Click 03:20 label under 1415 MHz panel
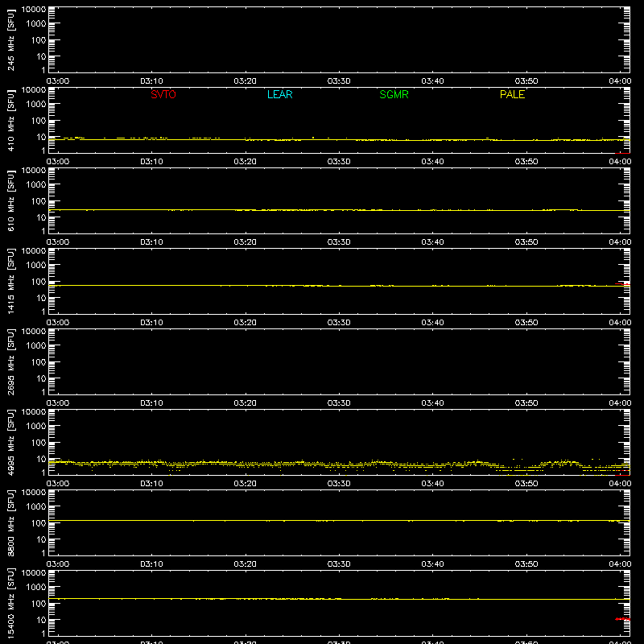The height and width of the screenshot is (644, 644). click(x=246, y=323)
